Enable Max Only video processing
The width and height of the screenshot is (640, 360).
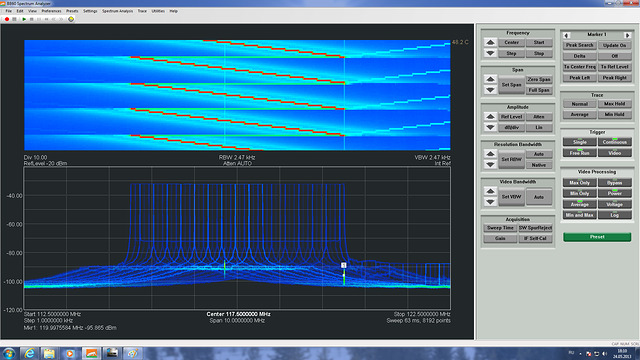click(580, 182)
